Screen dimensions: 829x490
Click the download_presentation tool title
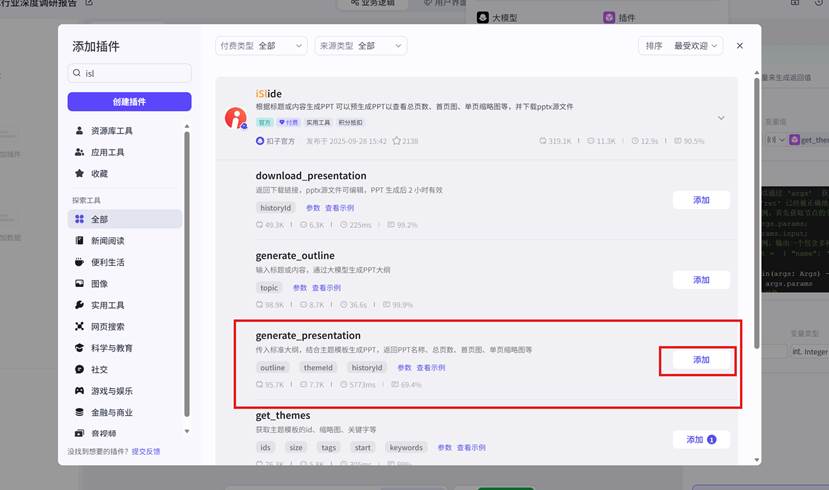click(x=311, y=175)
